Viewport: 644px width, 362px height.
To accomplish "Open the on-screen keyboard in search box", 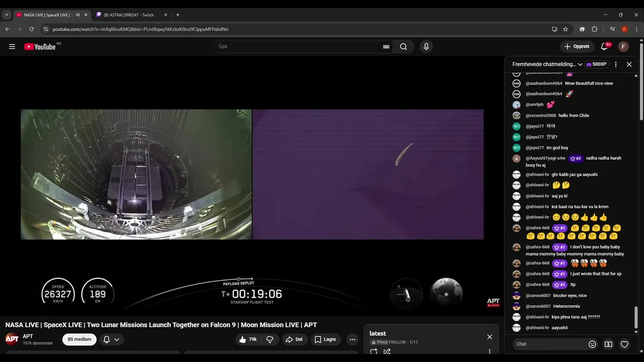I will (386, 47).
